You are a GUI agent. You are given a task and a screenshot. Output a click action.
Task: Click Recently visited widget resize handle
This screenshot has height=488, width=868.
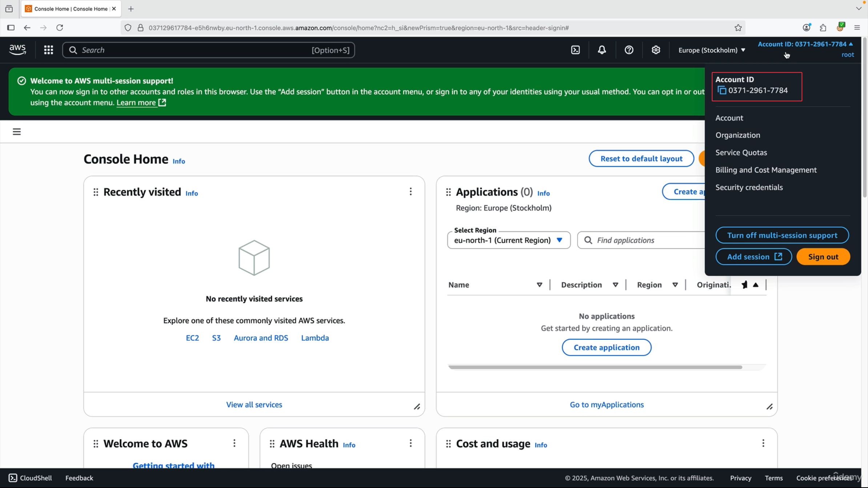(417, 407)
